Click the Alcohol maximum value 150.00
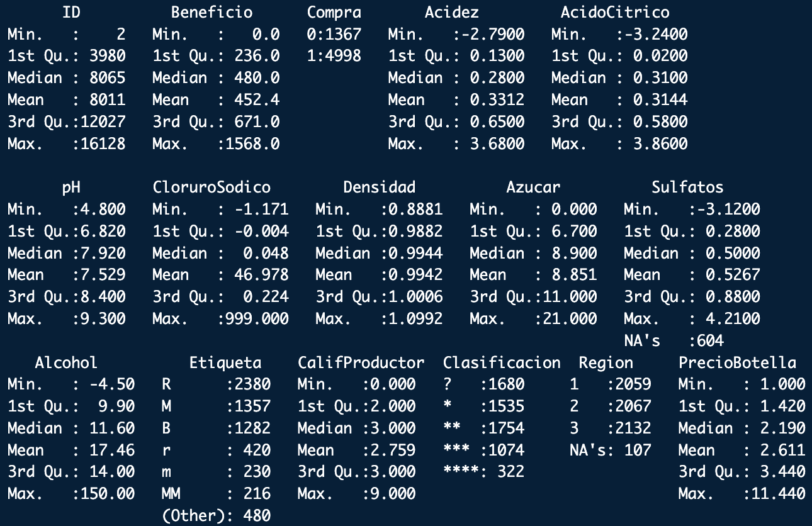Image resolution: width=812 pixels, height=526 pixels. coord(112,494)
